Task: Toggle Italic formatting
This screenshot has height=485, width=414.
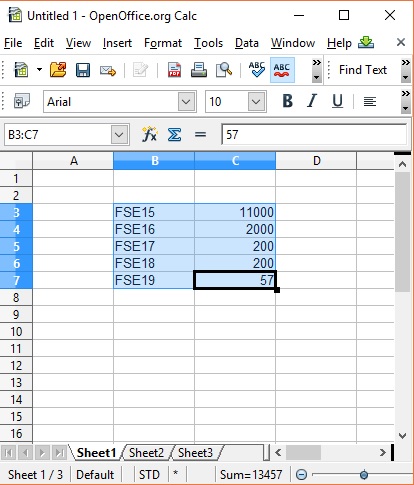Action: tap(312, 101)
